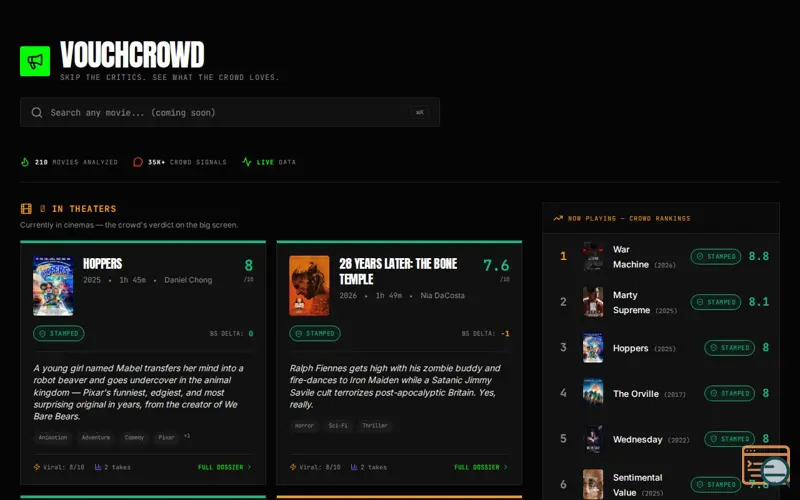Screen dimensions: 800x500
Task: Click the film strip icon beside 'In Theaters'
Action: point(26,209)
